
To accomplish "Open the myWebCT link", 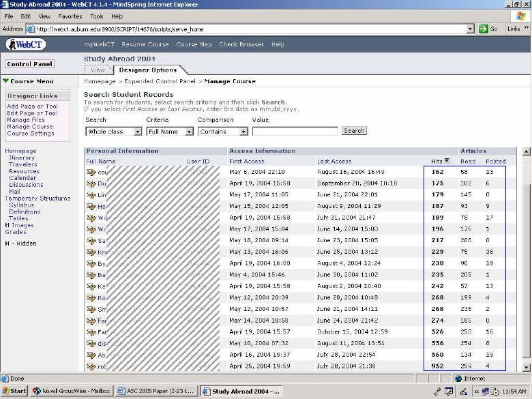I will pyautogui.click(x=100, y=44).
